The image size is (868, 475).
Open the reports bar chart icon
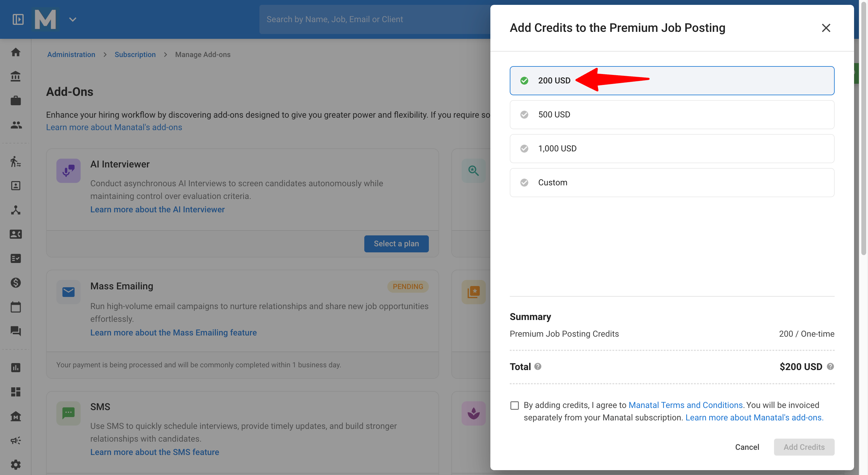[x=15, y=367]
